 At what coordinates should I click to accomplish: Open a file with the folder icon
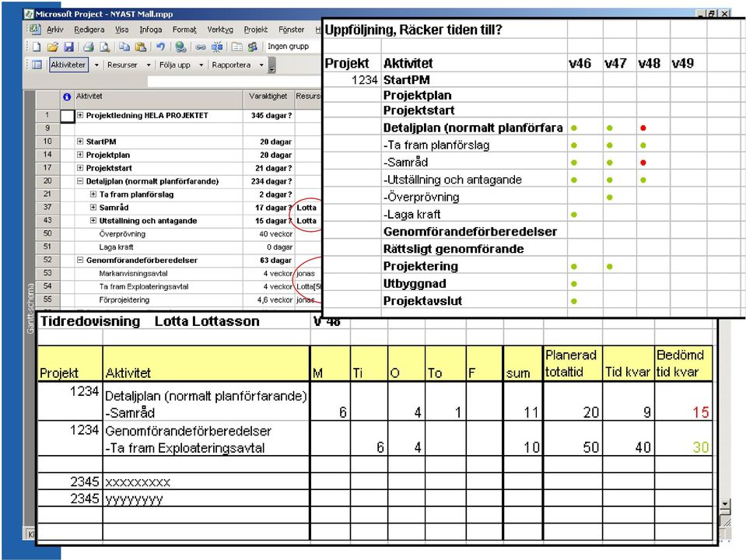point(52,47)
